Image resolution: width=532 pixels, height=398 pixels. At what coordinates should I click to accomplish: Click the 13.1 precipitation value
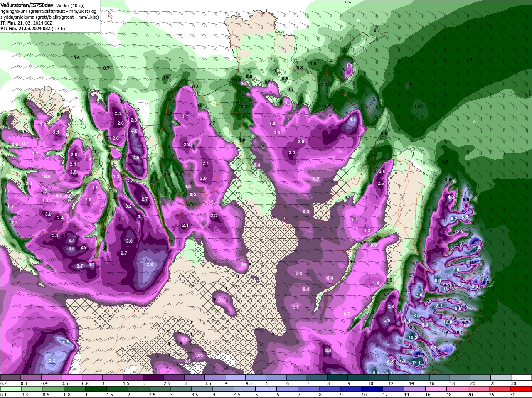(x=416, y=363)
